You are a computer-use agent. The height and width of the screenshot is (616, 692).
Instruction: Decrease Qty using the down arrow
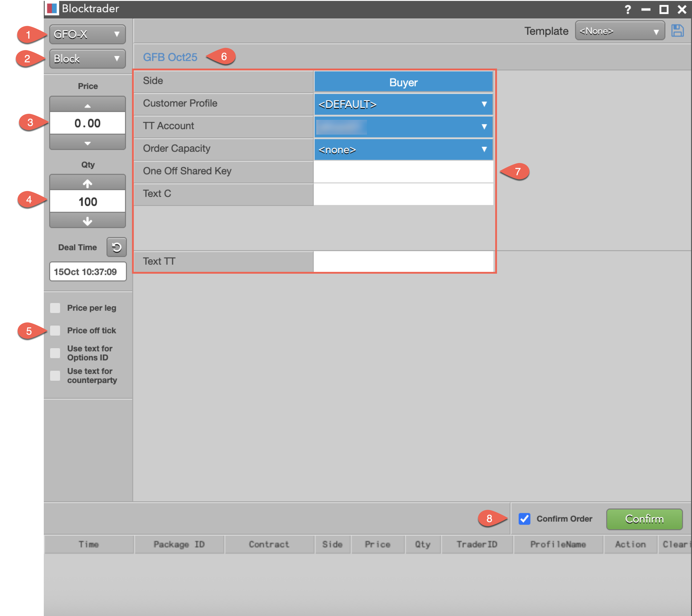pos(87,221)
